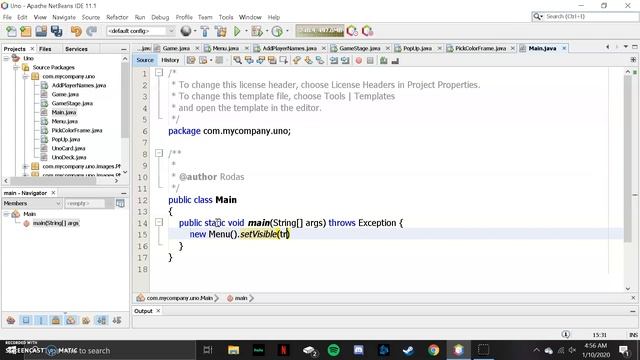Click the Undo toolbar icon

point(76,31)
